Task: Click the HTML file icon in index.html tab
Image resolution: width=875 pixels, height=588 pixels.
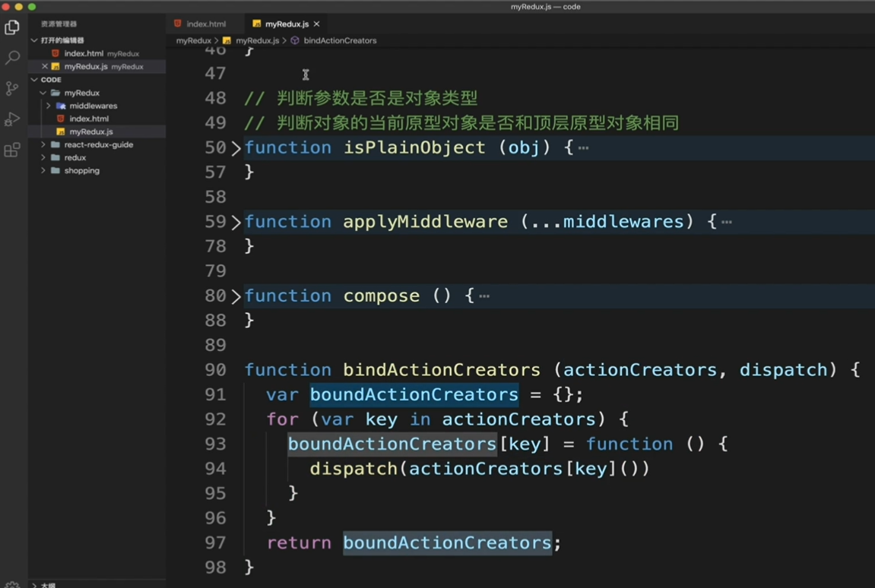Action: (178, 24)
